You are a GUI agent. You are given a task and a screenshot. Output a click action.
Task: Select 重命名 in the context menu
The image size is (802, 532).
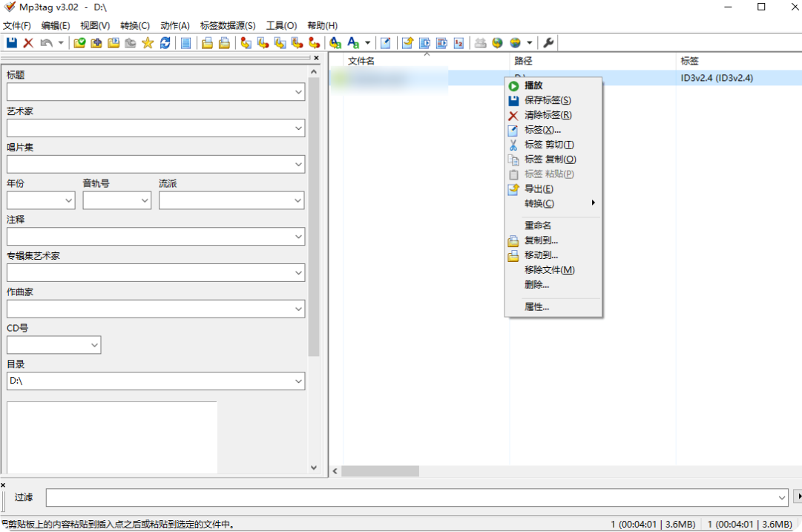536,224
